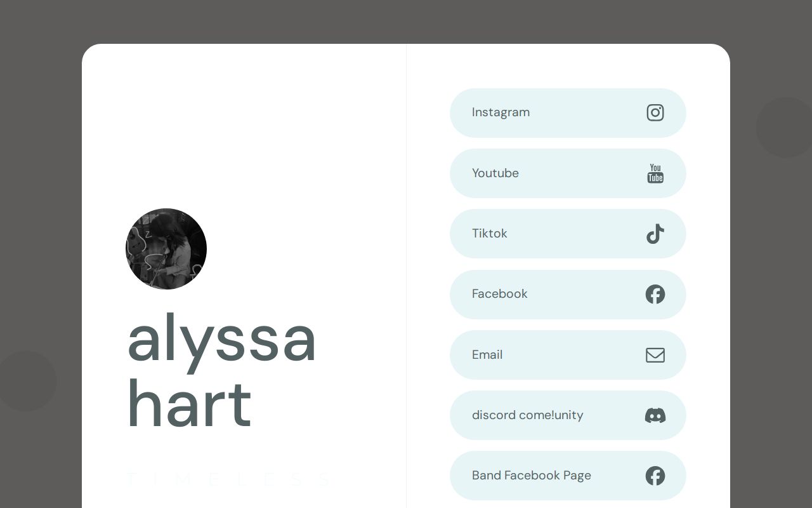
Task: Click the TikTok note icon
Action: tap(655, 234)
